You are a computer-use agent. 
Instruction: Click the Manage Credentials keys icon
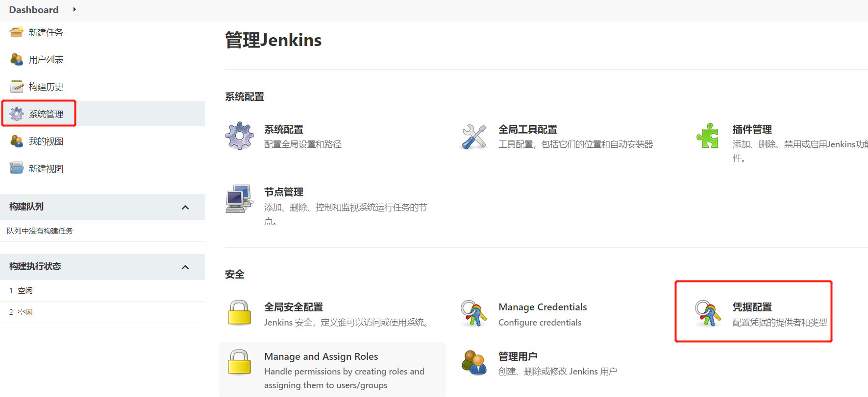click(473, 313)
